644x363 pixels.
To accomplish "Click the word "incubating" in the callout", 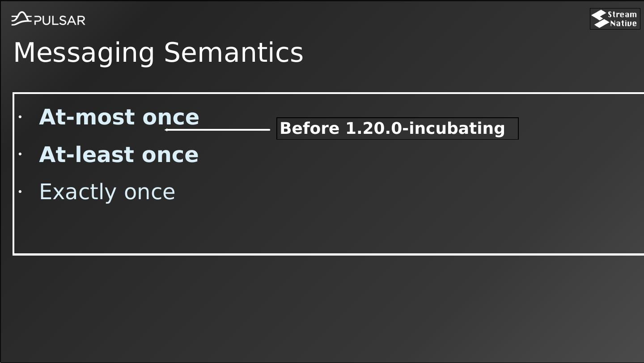I will 457,128.
